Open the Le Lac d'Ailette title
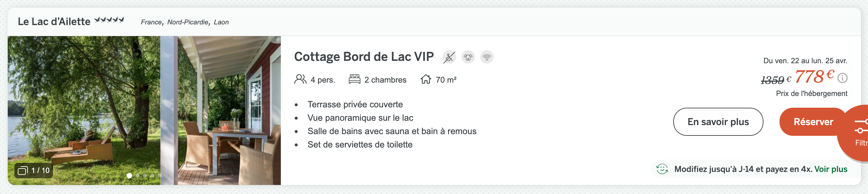The height and width of the screenshot is (194, 868). [x=54, y=21]
